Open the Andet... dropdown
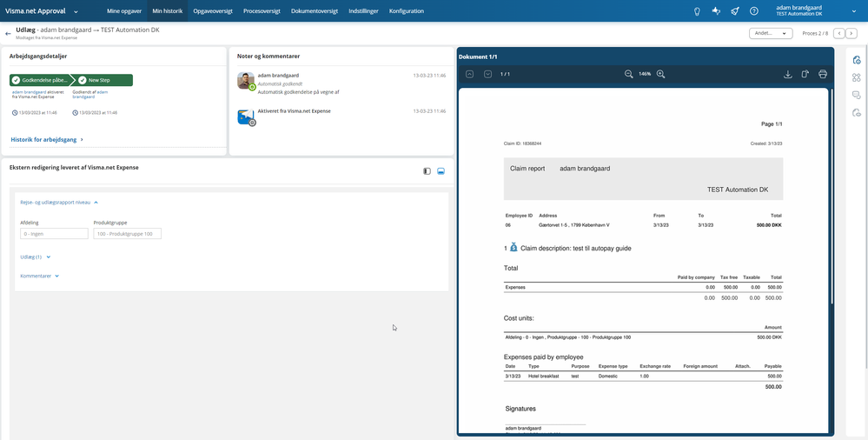The height and width of the screenshot is (440, 868). [x=771, y=33]
